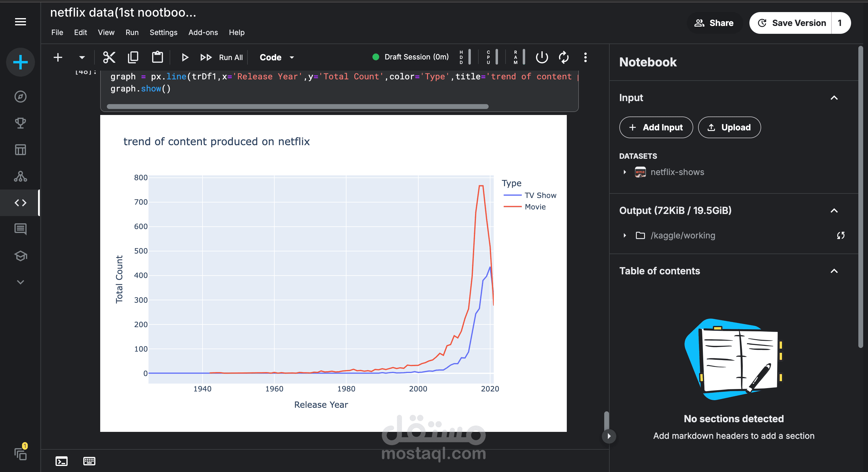Add a new cell with plus icon

(58, 57)
